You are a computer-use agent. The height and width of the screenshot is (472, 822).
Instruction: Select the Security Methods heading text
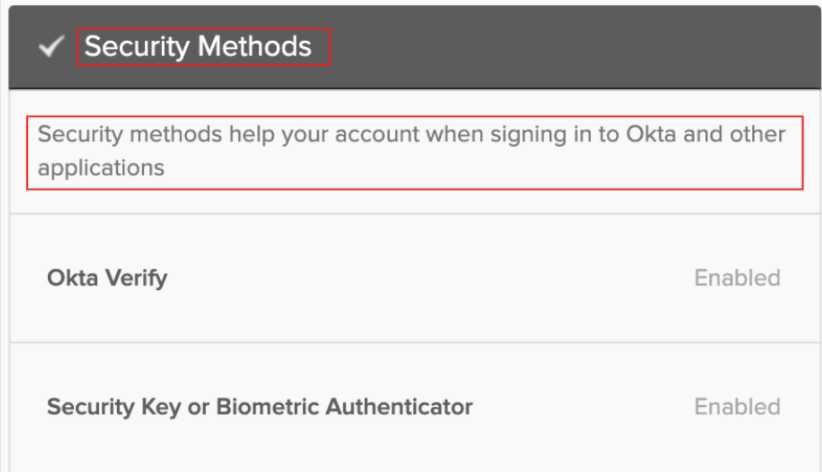[x=198, y=46]
